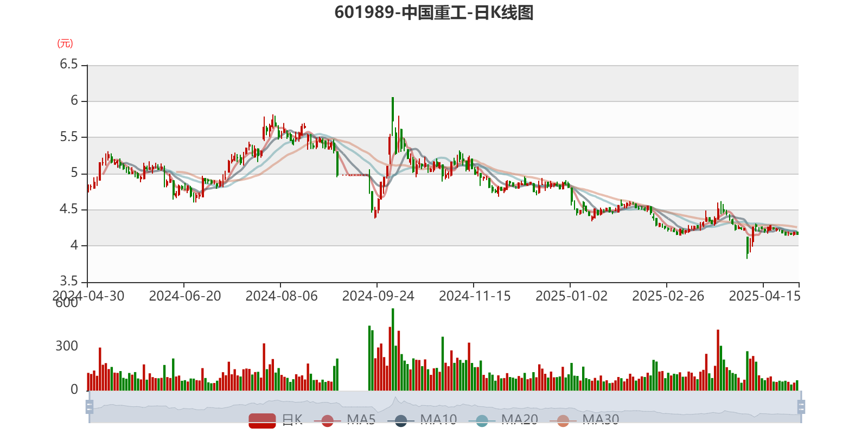868x434 pixels.
Task: Click the 5.5 price axis label
Action: 69,137
